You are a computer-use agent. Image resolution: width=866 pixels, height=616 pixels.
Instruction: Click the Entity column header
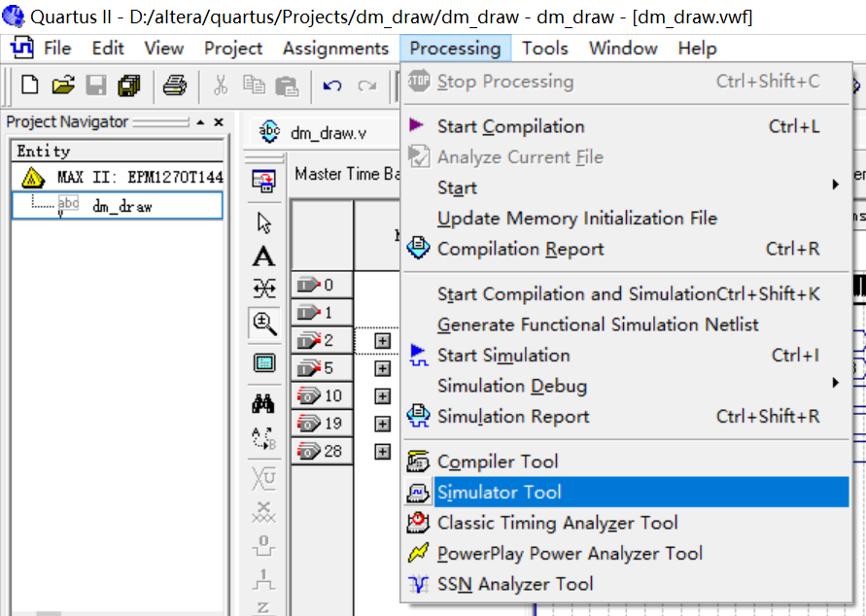[x=117, y=151]
